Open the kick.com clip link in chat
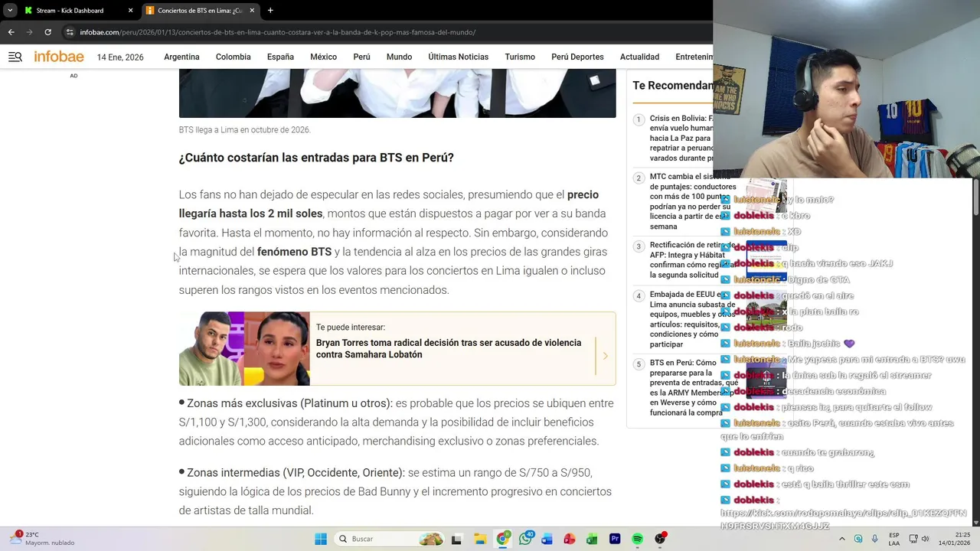The height and width of the screenshot is (551, 980). click(x=843, y=519)
